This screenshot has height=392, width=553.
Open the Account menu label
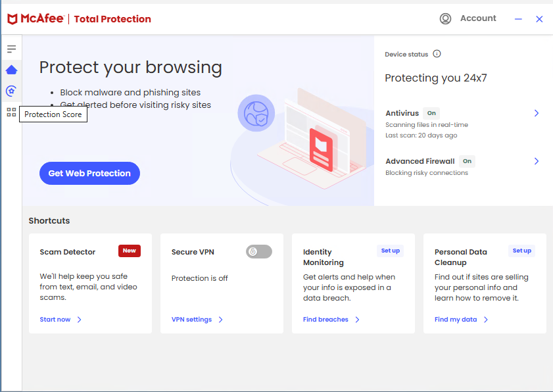coord(478,18)
